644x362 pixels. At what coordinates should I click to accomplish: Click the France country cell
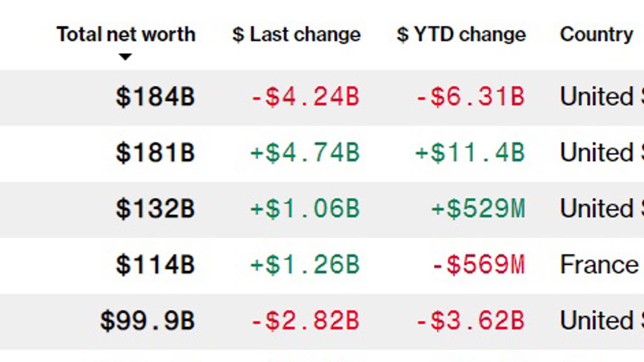point(599,265)
